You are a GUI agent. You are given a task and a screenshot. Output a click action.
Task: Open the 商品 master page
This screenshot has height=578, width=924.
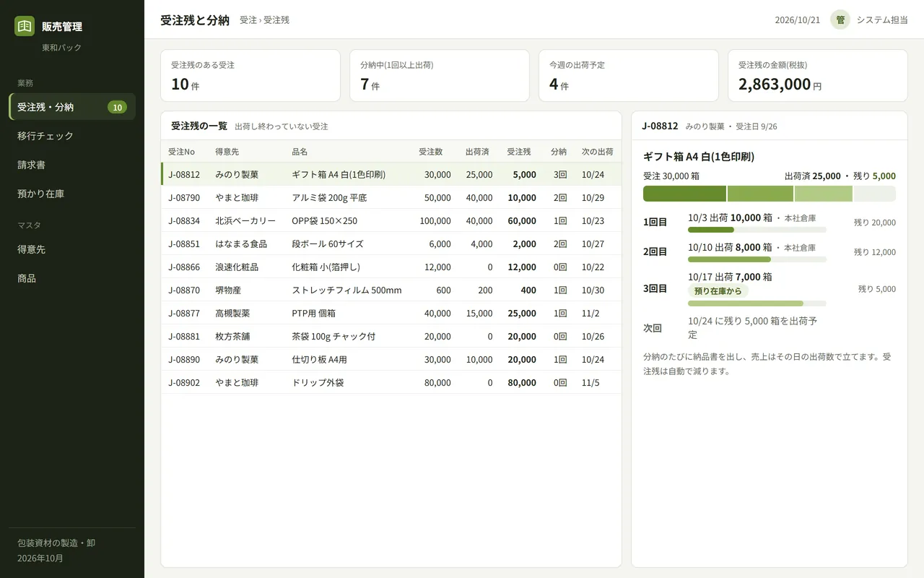click(x=72, y=278)
